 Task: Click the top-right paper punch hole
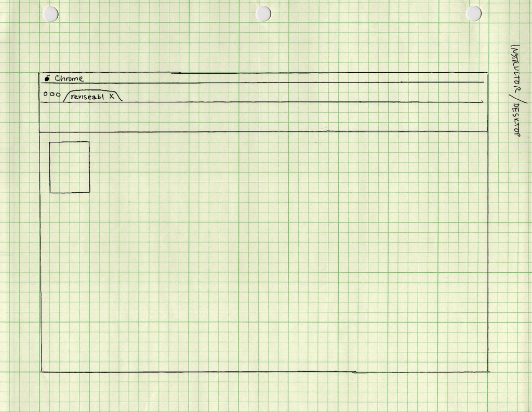(x=474, y=14)
